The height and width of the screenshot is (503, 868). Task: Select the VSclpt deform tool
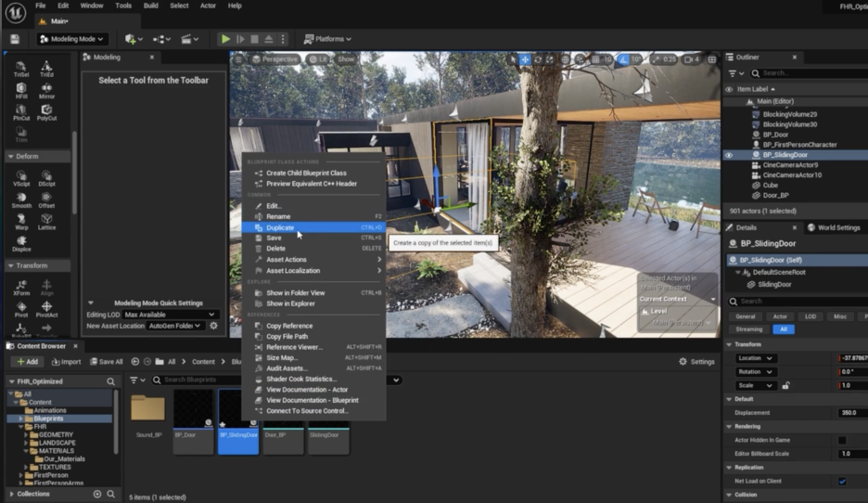[21, 178]
